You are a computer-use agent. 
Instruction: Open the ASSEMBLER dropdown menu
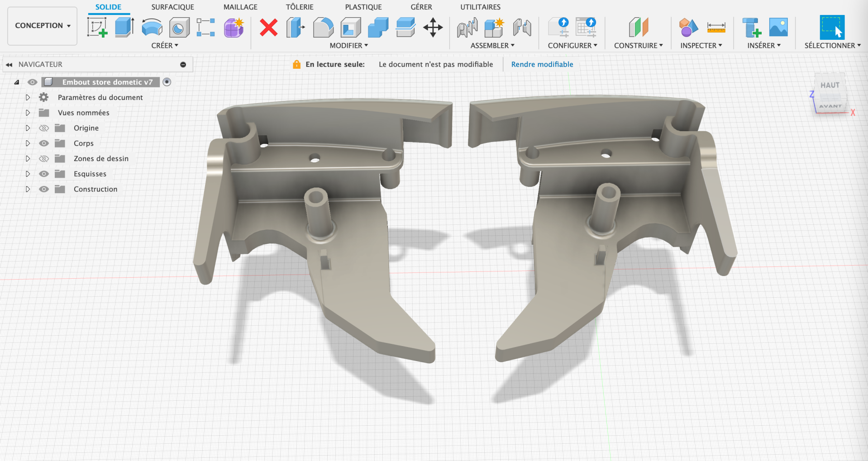pyautogui.click(x=492, y=46)
